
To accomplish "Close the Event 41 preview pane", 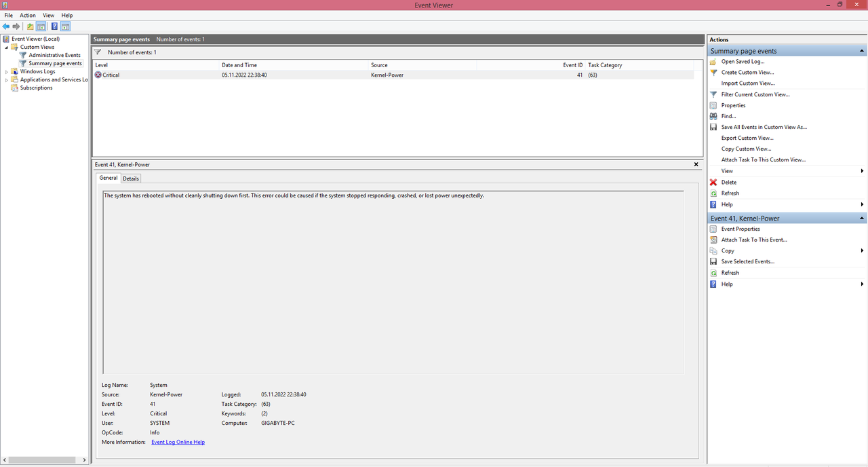I will [696, 164].
